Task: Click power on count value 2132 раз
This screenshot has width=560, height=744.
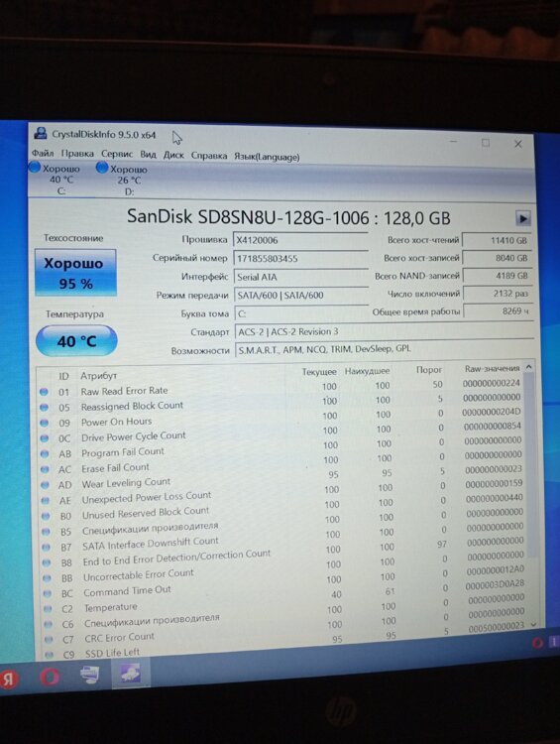Action: point(498,294)
